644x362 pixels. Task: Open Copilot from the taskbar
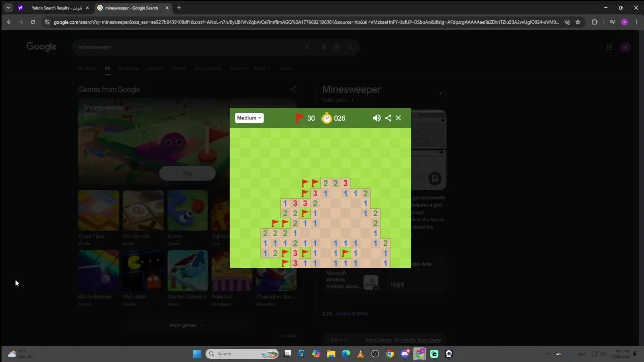tap(316, 354)
